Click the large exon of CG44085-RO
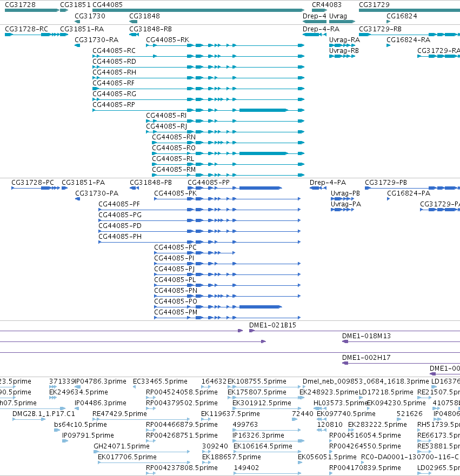This screenshot has height=476, width=460. click(x=264, y=153)
